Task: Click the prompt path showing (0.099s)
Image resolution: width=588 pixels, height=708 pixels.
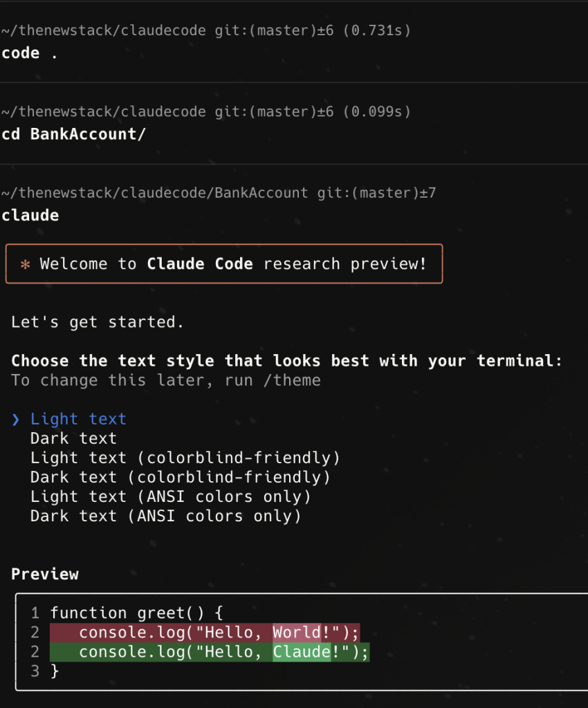Action: click(206, 111)
